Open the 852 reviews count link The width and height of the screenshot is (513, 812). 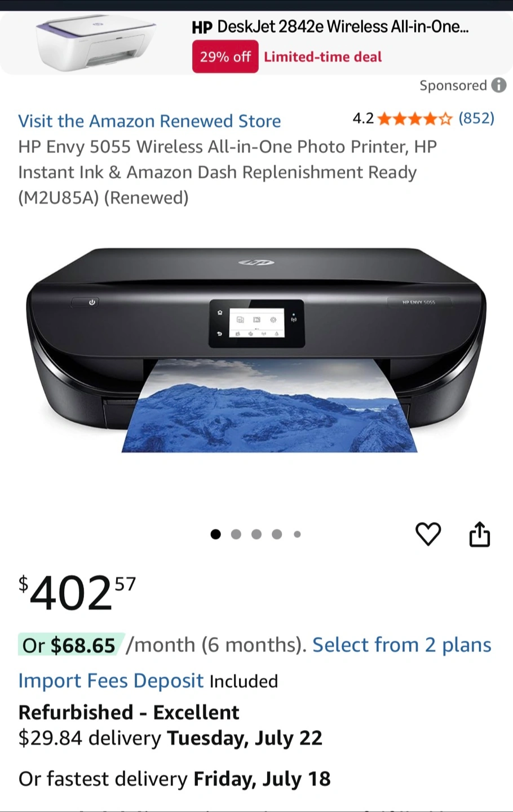tap(476, 118)
